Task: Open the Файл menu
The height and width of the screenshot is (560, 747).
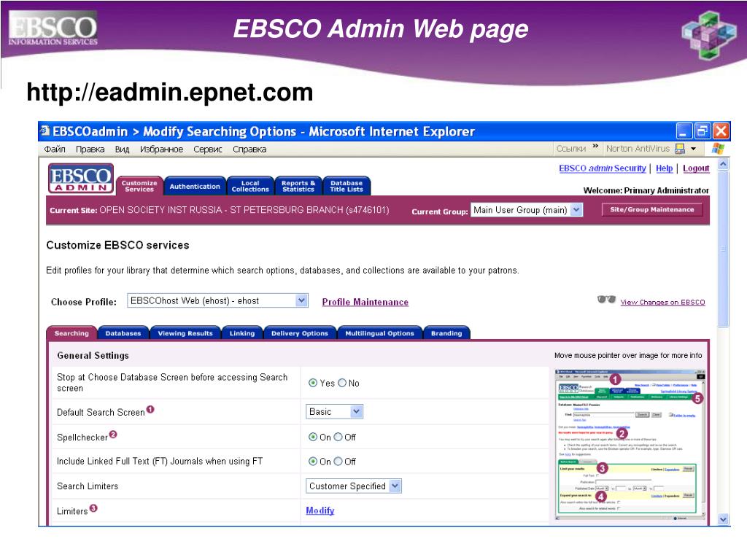Action: tap(55, 149)
